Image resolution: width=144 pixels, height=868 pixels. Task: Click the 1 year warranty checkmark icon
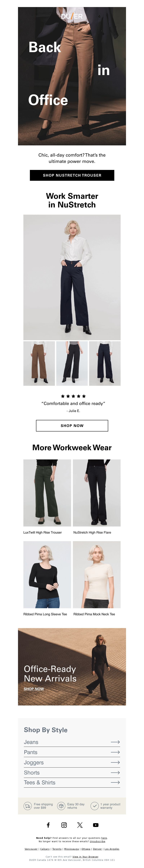94,806
